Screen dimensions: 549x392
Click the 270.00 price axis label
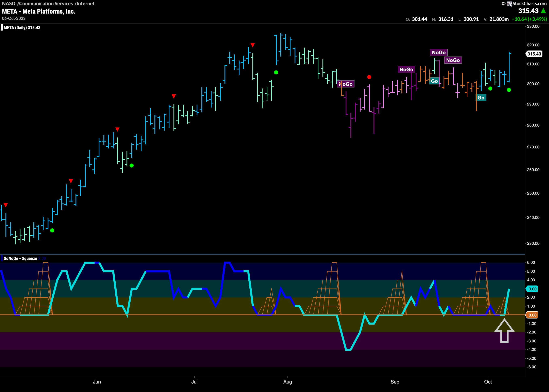pos(533,147)
